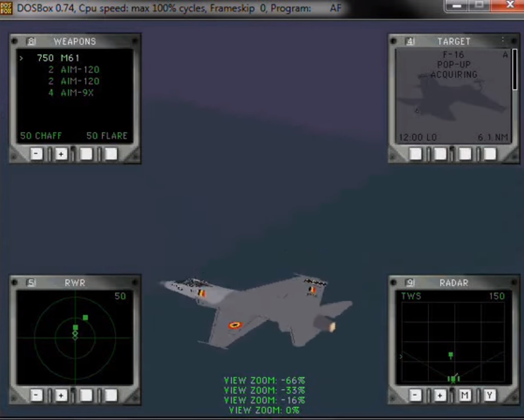Click the RADAR panel "9" indicator icon
The width and height of the screenshot is (524, 420).
point(410,283)
